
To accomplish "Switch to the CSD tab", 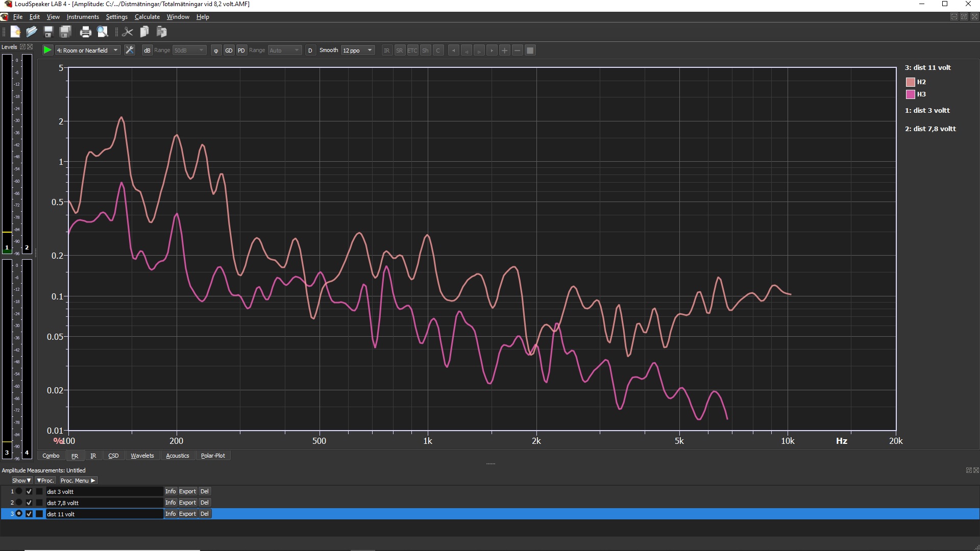I will point(113,456).
